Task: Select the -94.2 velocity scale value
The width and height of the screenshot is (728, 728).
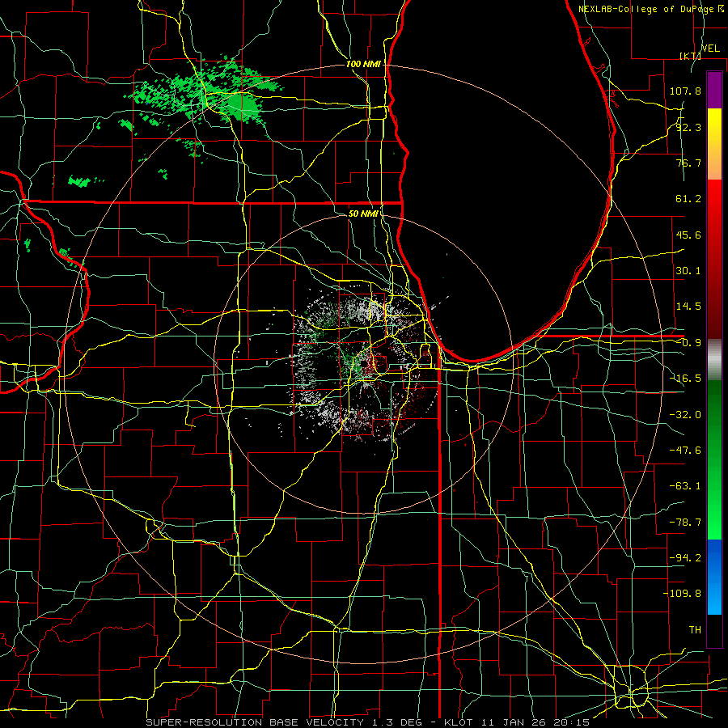Action: (x=685, y=557)
